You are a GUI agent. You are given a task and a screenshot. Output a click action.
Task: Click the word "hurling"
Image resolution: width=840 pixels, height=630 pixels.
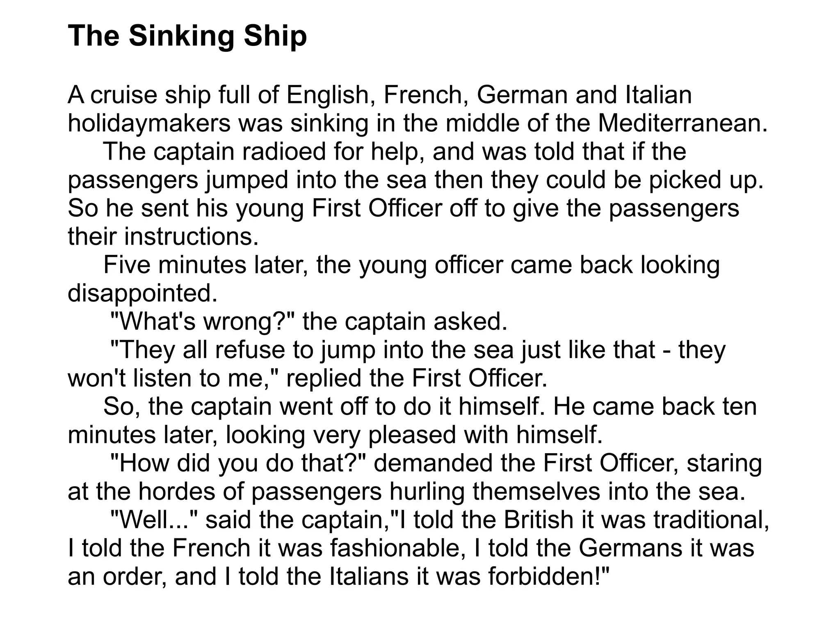pyautogui.click(x=427, y=491)
